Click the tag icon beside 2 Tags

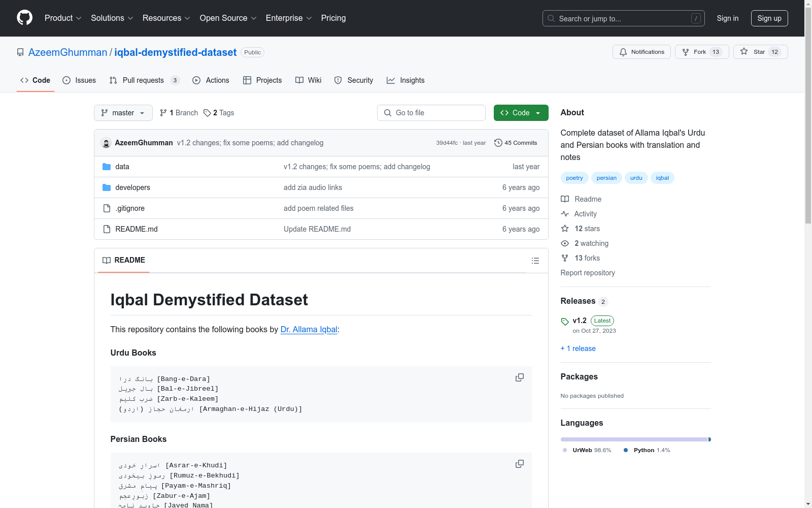[207, 113]
